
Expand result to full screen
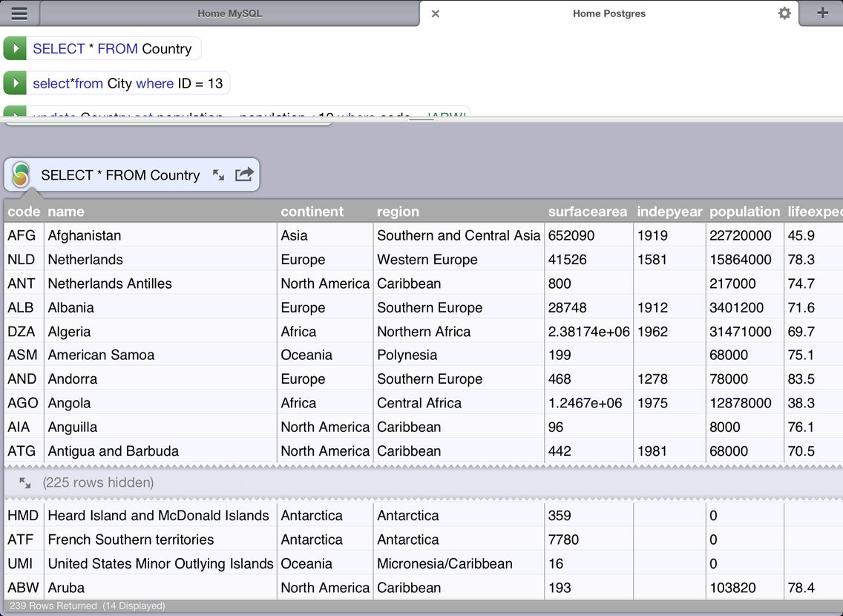pyautogui.click(x=218, y=174)
